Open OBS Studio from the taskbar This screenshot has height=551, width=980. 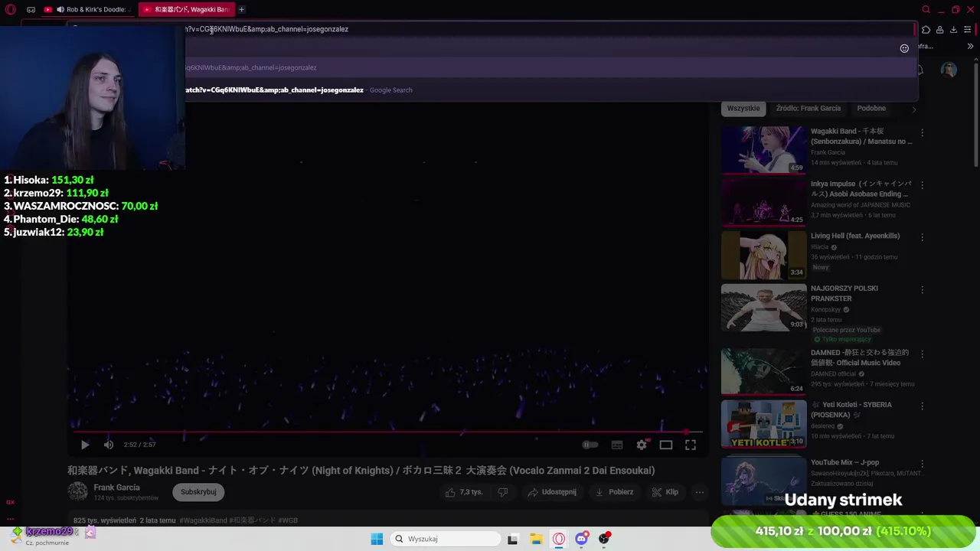coord(605,539)
